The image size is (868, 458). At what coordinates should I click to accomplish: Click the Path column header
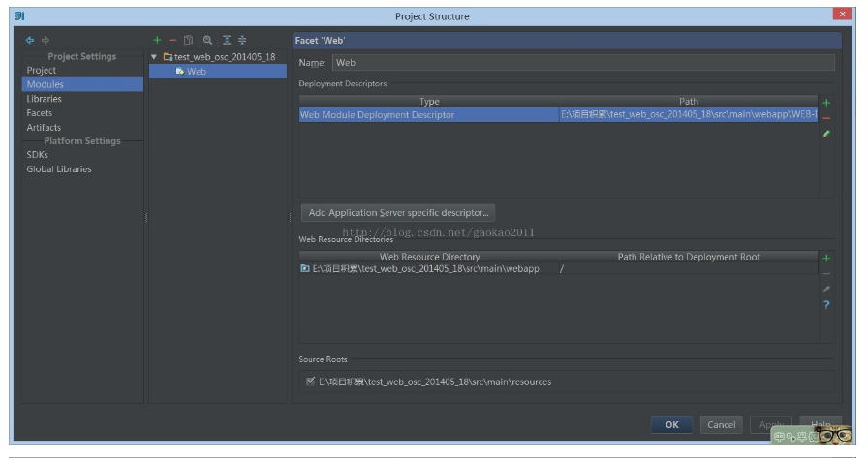click(689, 101)
